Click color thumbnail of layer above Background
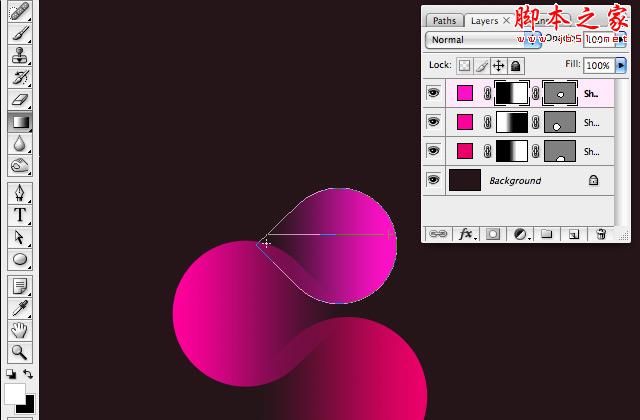This screenshot has height=420, width=640. pyautogui.click(x=465, y=151)
